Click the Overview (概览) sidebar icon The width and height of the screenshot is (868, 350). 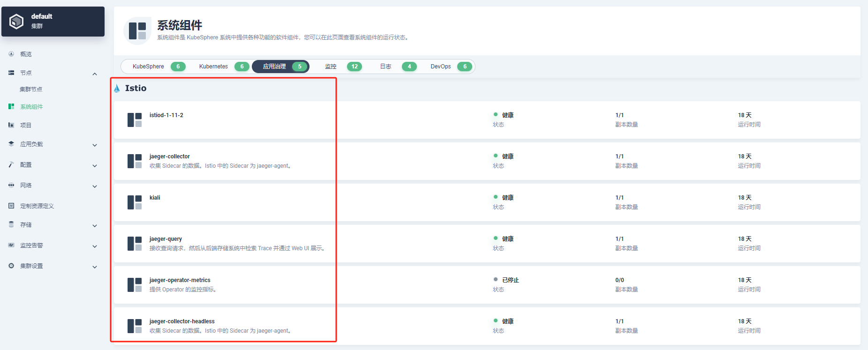click(x=11, y=54)
